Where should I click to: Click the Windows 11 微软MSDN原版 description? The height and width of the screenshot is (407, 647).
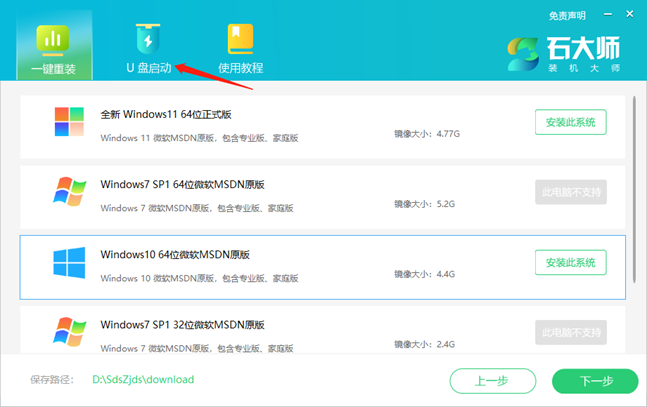pos(199,138)
